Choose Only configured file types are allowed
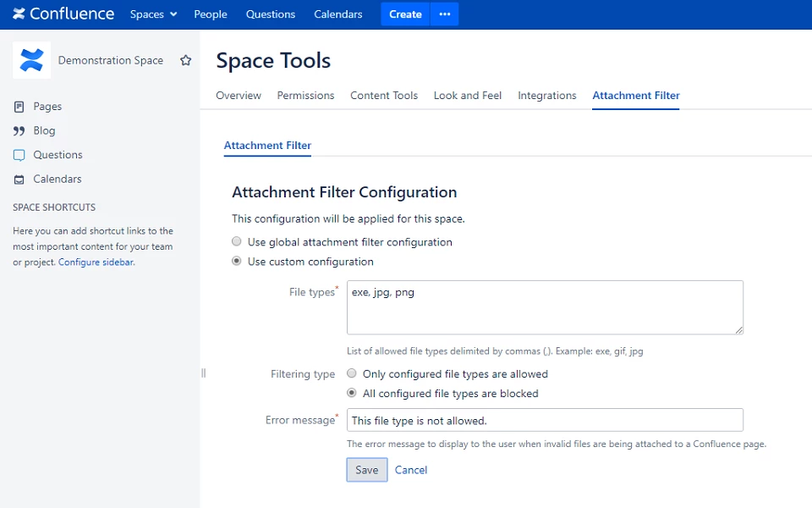The image size is (812, 508). [352, 374]
